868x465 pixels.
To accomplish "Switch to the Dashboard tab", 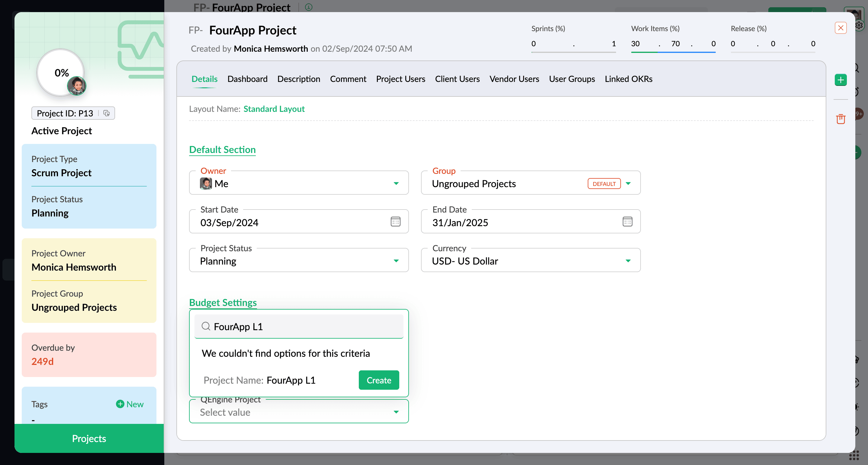I will click(x=247, y=79).
